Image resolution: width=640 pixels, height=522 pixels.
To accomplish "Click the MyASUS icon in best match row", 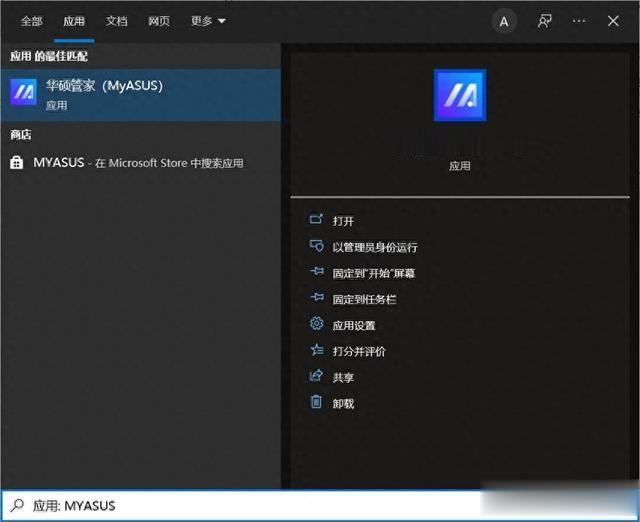I will [x=23, y=92].
